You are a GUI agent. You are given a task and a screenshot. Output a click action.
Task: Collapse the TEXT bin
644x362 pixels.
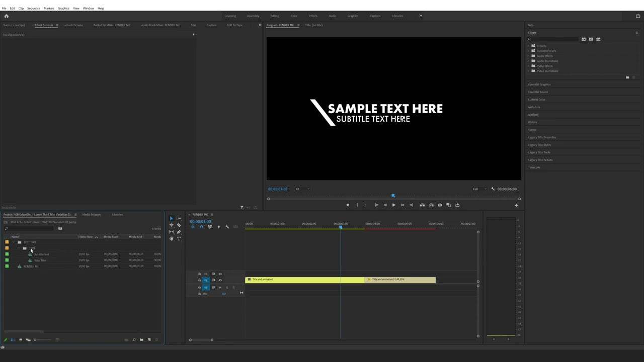19,248
